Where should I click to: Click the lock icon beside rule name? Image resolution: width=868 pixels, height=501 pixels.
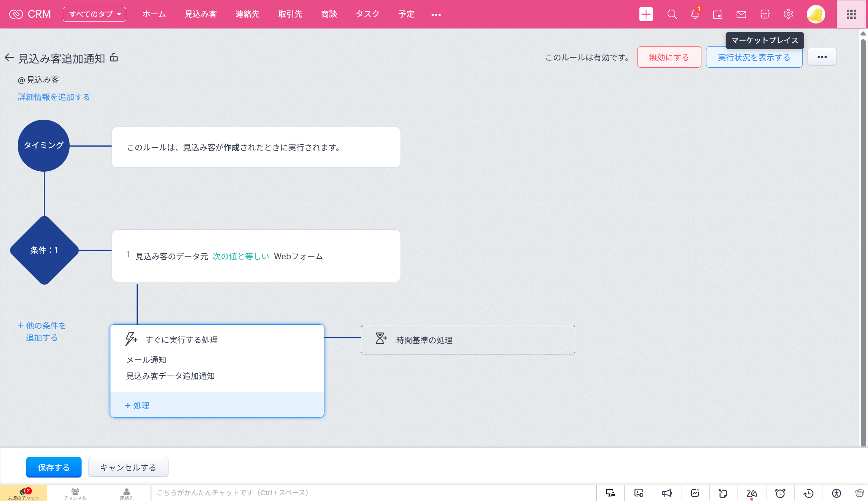[114, 58]
